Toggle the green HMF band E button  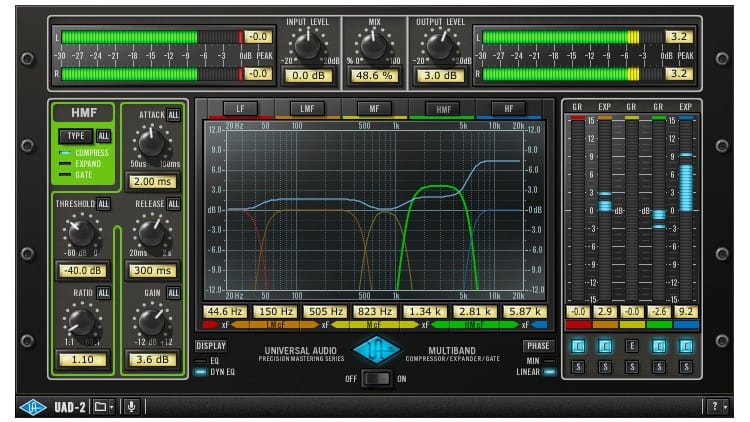click(659, 346)
